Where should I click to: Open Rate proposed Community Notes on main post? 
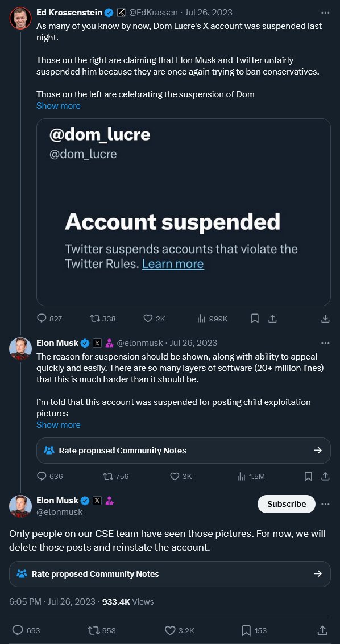(170, 574)
